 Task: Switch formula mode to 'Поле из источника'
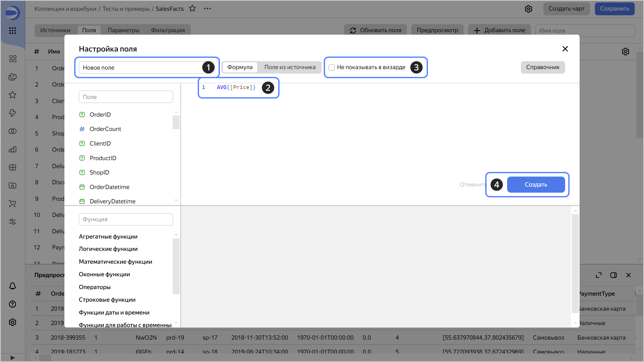pyautogui.click(x=290, y=67)
